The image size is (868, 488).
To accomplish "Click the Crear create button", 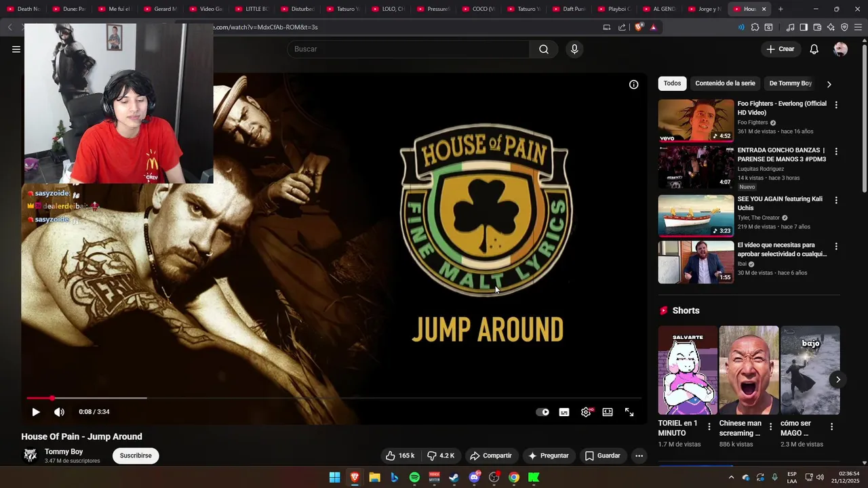I will tap(781, 49).
